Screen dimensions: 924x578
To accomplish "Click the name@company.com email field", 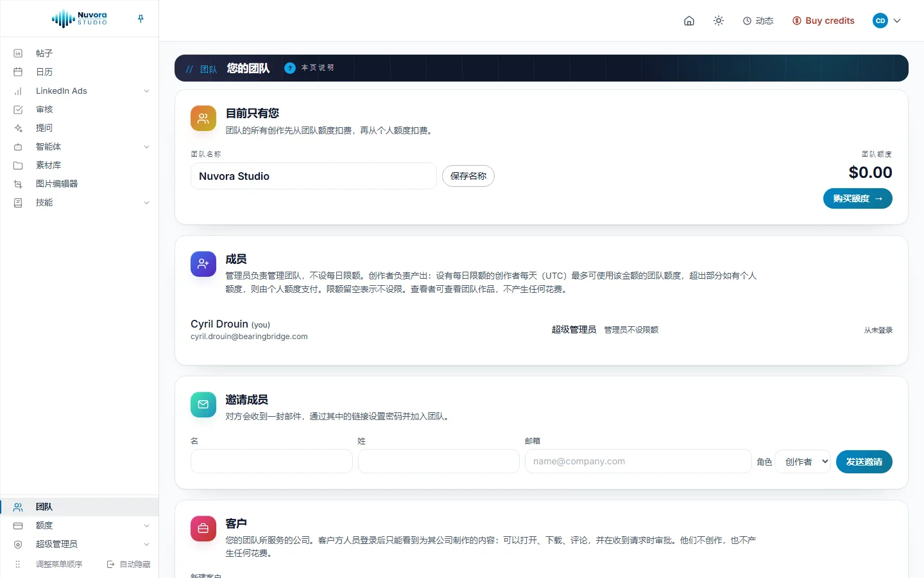I will [638, 461].
